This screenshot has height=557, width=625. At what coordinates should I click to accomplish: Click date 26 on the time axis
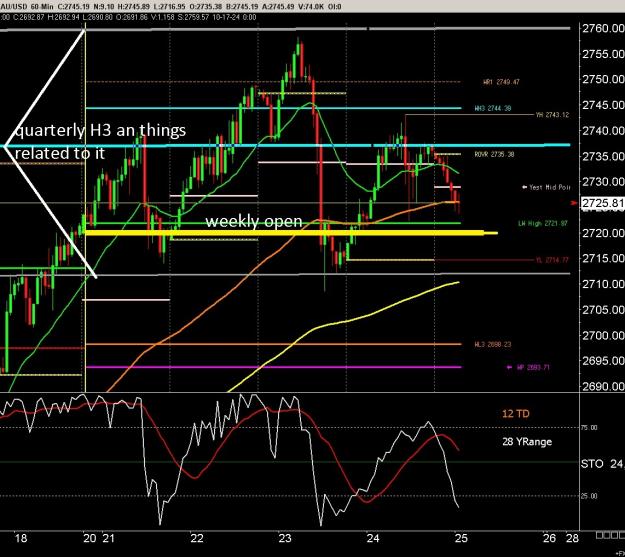pos(549,538)
